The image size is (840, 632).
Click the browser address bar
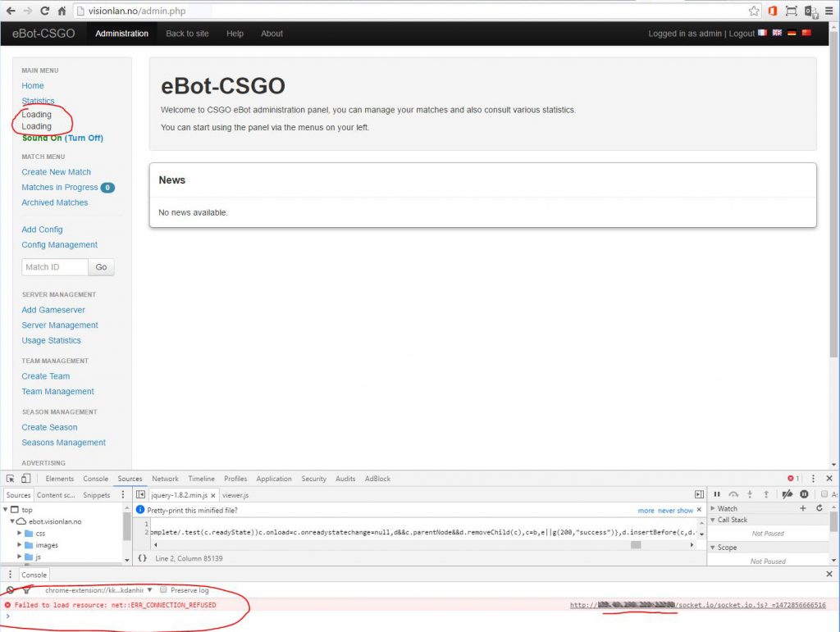point(410,11)
